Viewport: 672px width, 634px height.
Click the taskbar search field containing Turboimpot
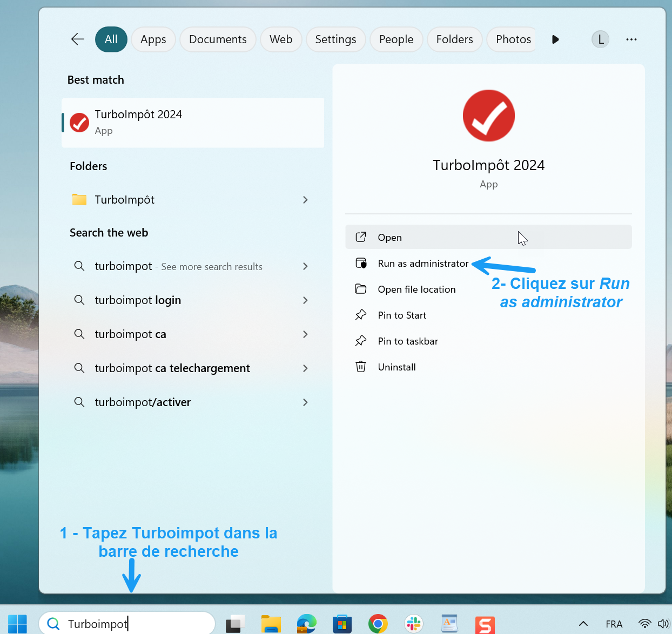click(x=127, y=624)
